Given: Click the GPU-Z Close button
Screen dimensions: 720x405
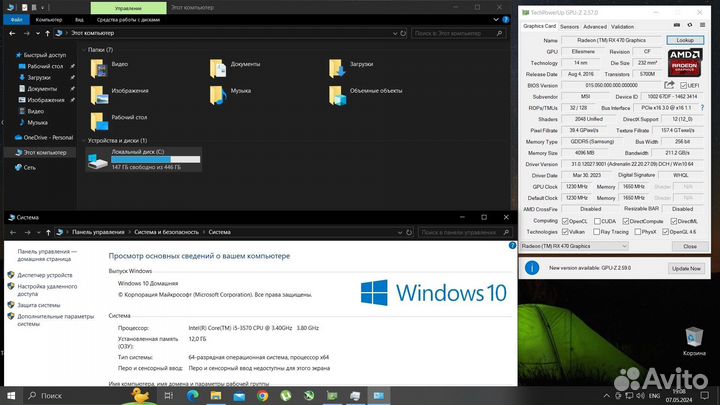Looking at the screenshot, I should click(690, 246).
